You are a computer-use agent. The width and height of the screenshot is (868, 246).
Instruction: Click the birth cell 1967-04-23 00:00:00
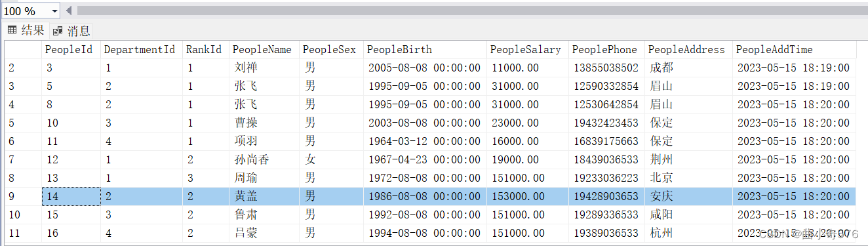pos(425,159)
